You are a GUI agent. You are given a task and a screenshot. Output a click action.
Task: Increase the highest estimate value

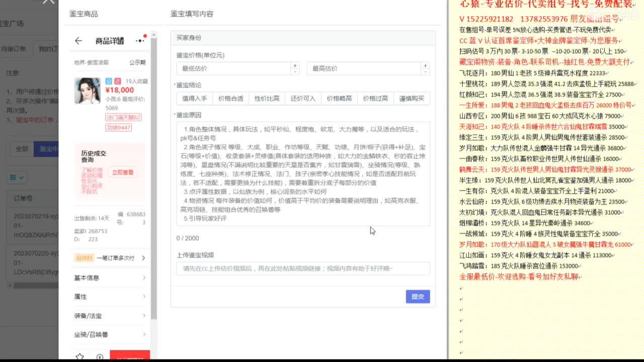426,66
